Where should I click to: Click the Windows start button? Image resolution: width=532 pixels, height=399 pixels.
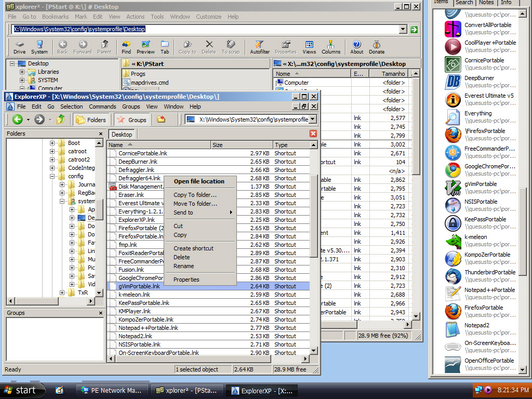tap(21, 390)
